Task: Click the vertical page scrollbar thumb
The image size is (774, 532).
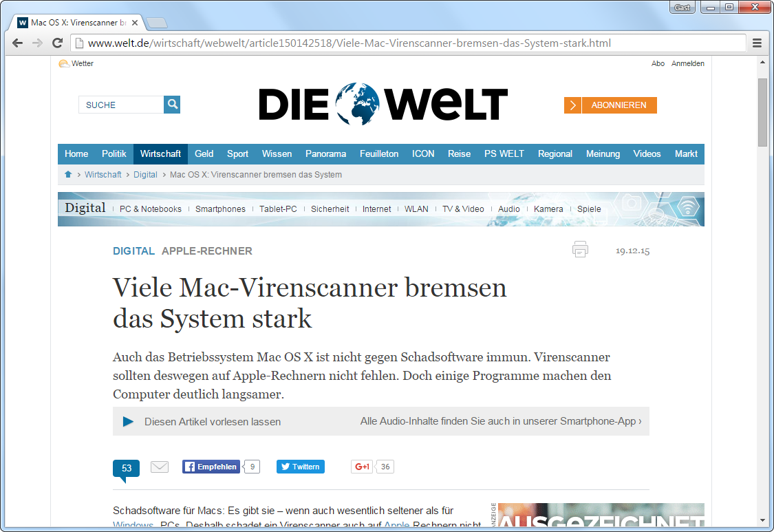Action: coord(762,111)
